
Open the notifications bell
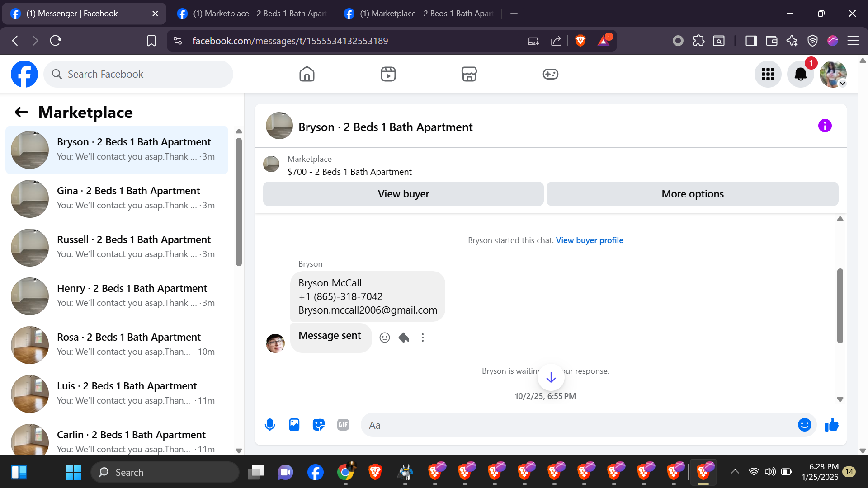(801, 74)
